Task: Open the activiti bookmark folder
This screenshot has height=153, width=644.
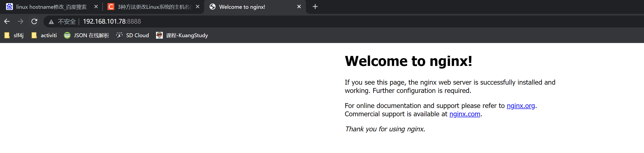Action: point(44,35)
